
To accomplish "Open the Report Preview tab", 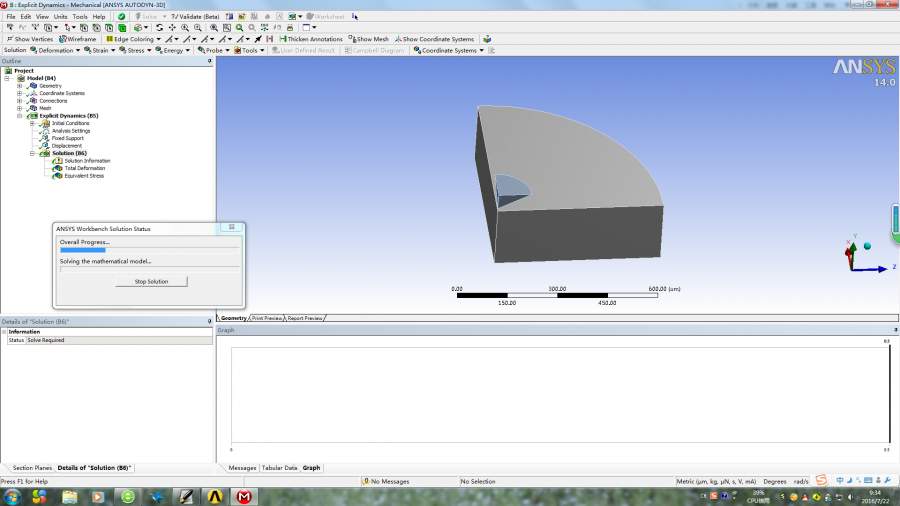I will pos(305,318).
